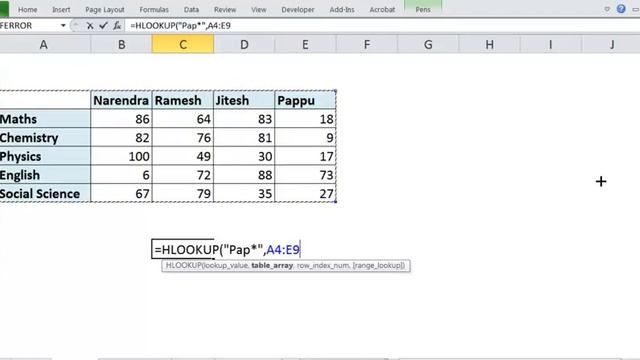Open Excel Help question mark icon

point(621,9)
